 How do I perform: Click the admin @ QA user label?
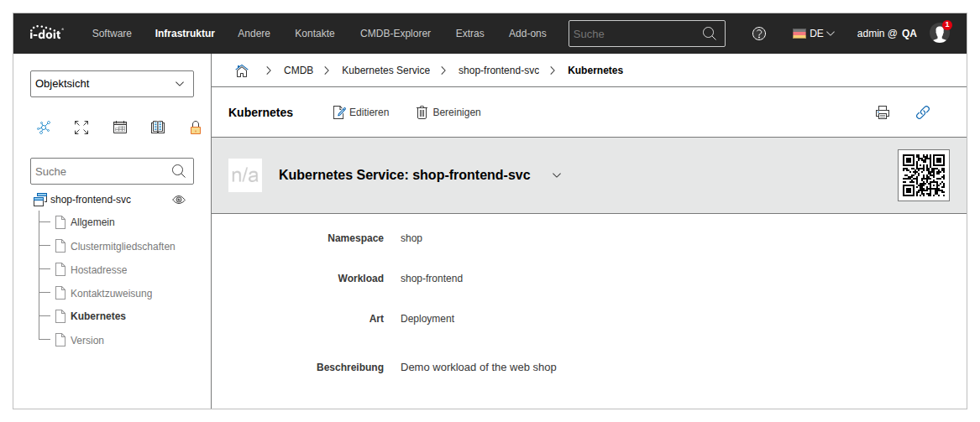coord(887,34)
